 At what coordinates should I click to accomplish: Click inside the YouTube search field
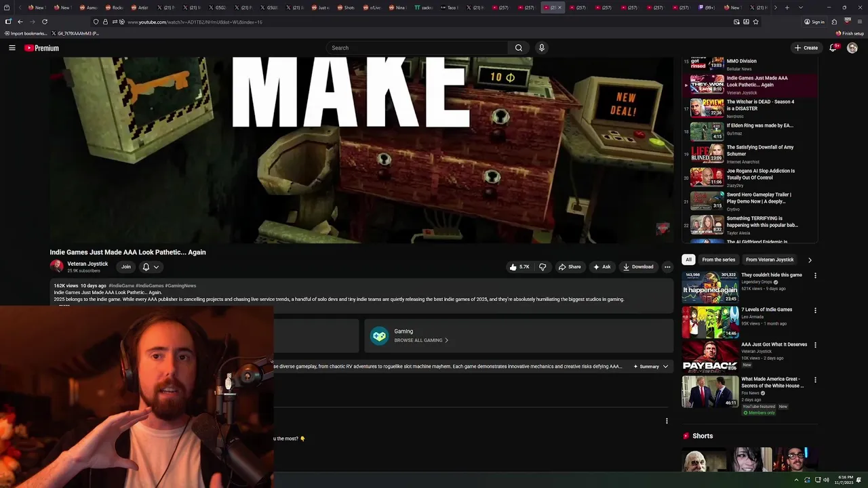click(x=417, y=48)
